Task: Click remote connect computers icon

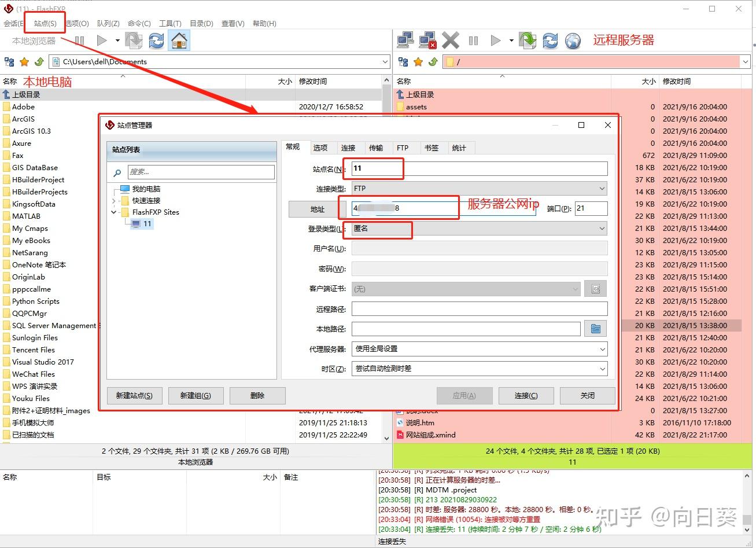Action: pyautogui.click(x=405, y=40)
